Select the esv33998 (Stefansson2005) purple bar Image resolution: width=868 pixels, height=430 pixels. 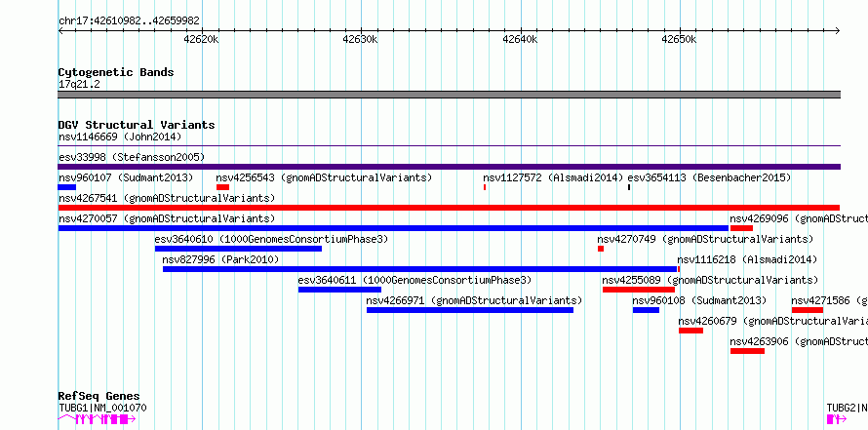(449, 167)
